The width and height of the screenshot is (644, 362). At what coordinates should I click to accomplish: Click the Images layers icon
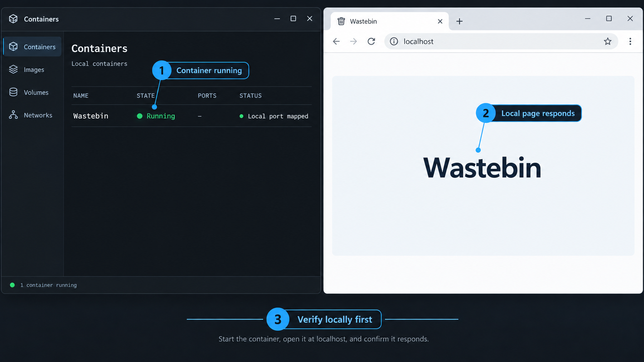tap(13, 69)
